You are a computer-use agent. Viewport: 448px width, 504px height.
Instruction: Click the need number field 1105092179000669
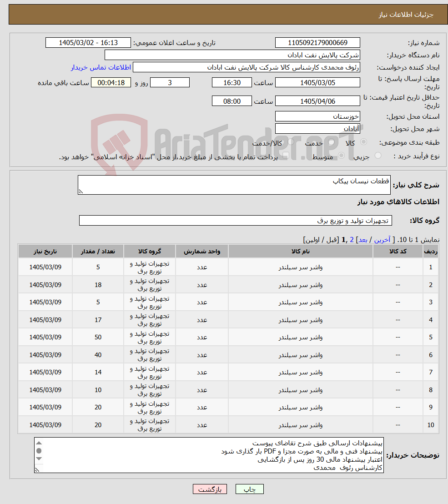[x=317, y=43]
